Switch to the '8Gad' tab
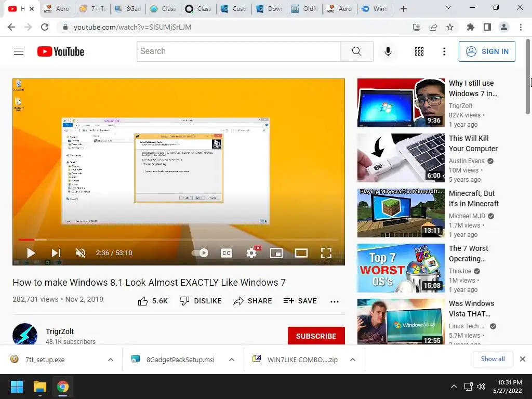Image resolution: width=532 pixels, height=399 pixels. pos(128,9)
